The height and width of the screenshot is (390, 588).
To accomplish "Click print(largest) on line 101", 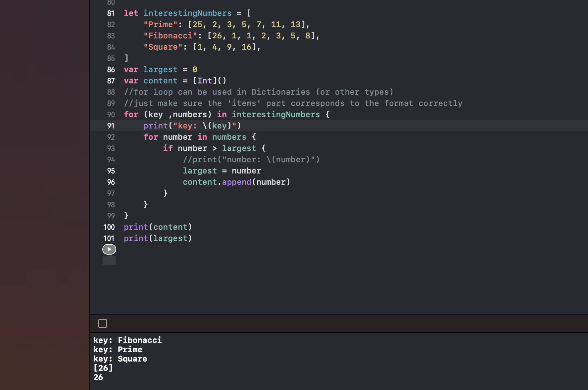I will pyautogui.click(x=158, y=238).
